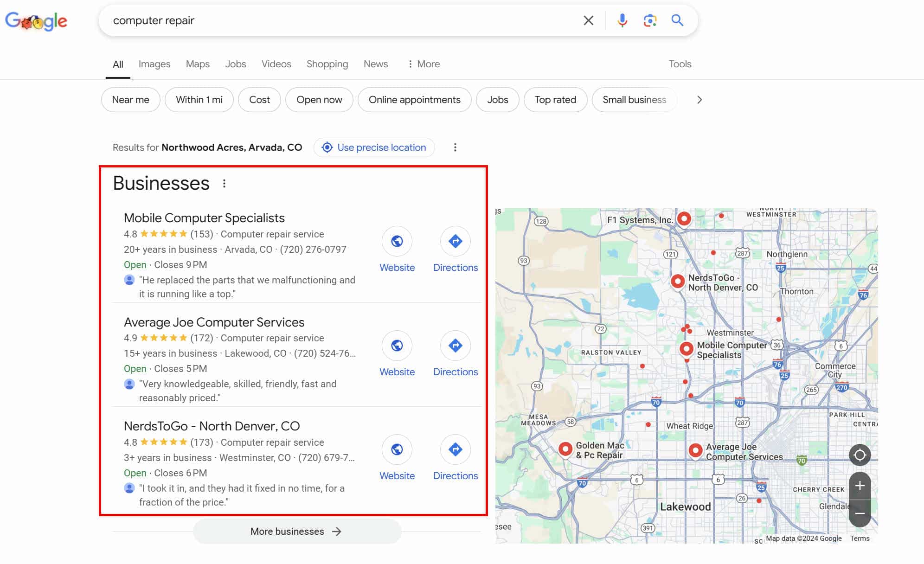Apply the Small business filter chip
The image size is (924, 564).
tap(634, 100)
